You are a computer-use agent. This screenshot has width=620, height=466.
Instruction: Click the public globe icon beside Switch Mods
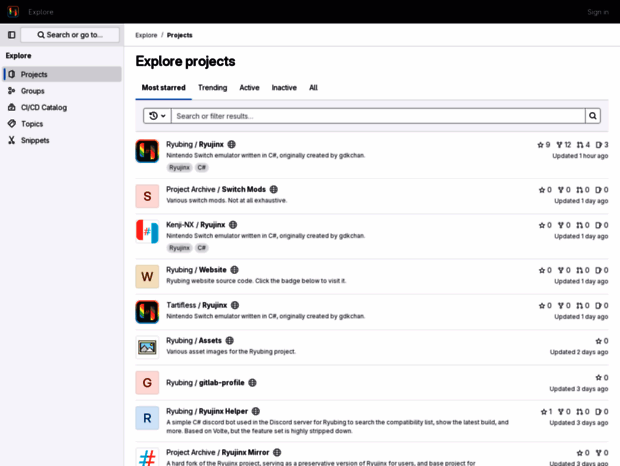tap(274, 189)
